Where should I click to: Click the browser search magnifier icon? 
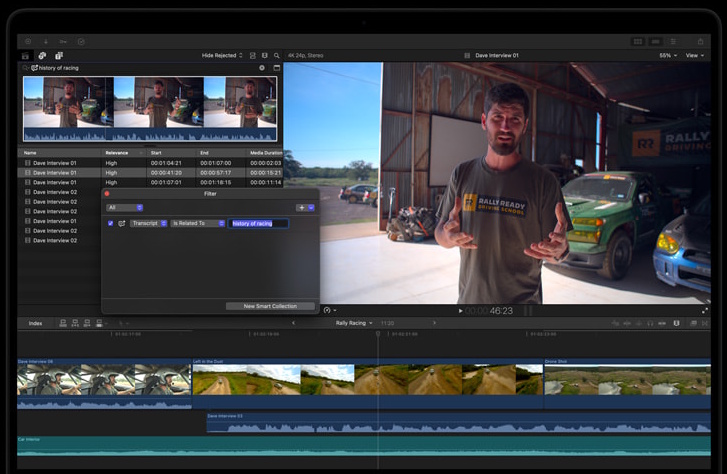276,56
